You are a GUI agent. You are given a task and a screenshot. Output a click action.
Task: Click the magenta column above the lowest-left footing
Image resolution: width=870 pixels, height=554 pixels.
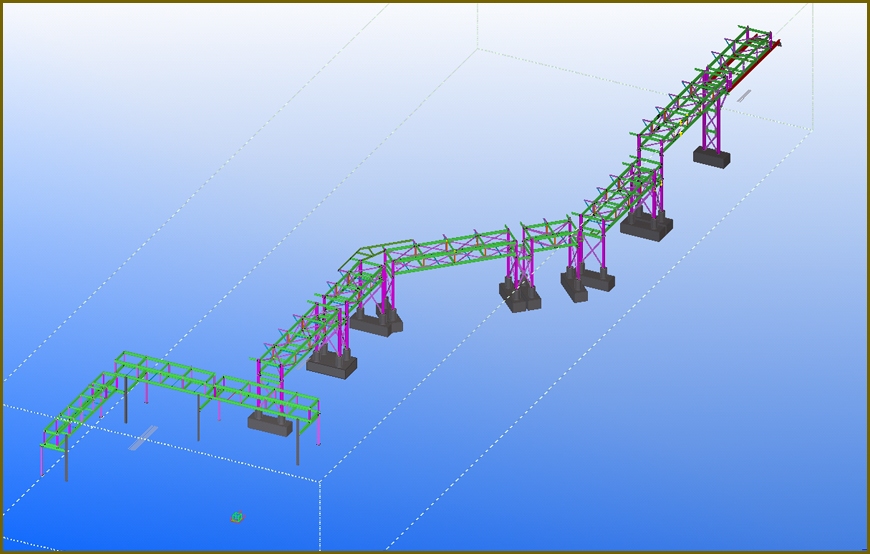(x=261, y=388)
